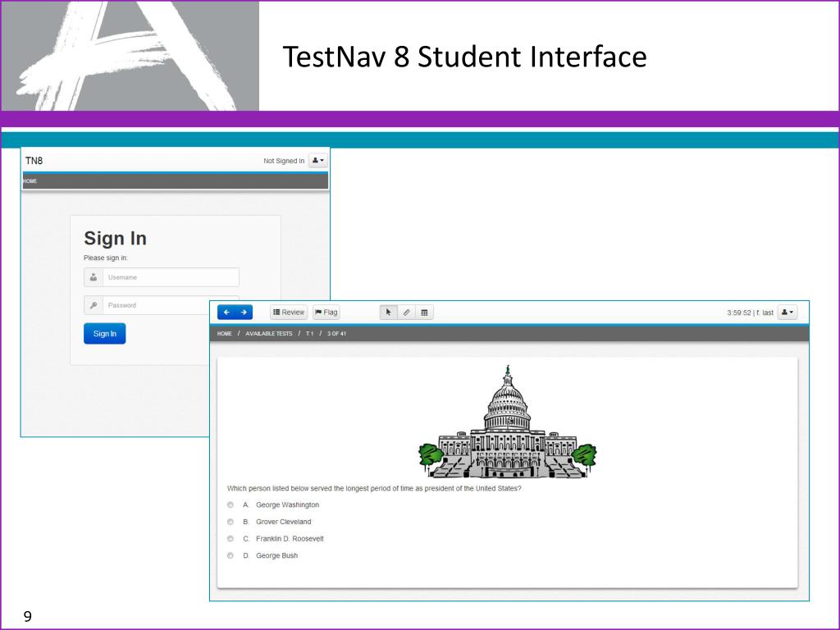Screen dimensions: 840x630
Task: Choose answer C Franklin D. Roosevelt
Action: click(x=231, y=539)
